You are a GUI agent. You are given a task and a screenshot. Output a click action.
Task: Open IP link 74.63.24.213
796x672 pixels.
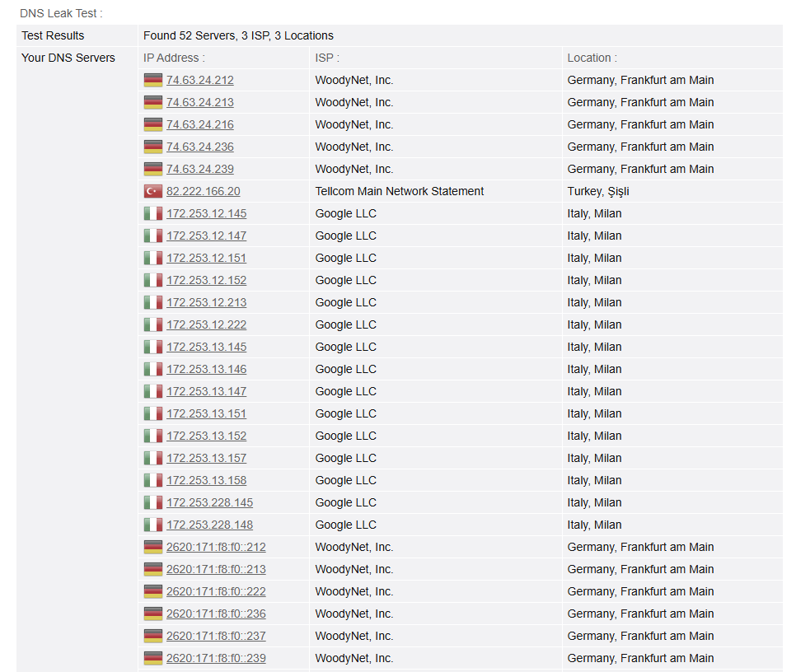point(200,102)
